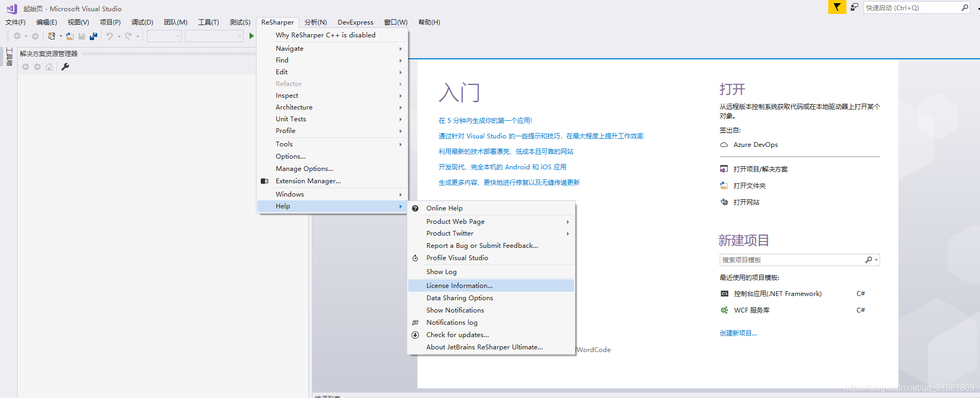Open the Android and iOS apps link

point(502,167)
